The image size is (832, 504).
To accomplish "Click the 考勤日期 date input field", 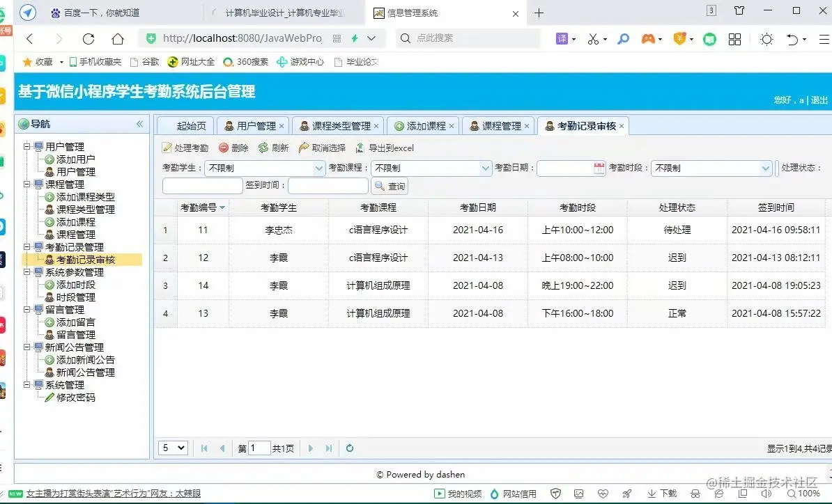I will click(565, 168).
